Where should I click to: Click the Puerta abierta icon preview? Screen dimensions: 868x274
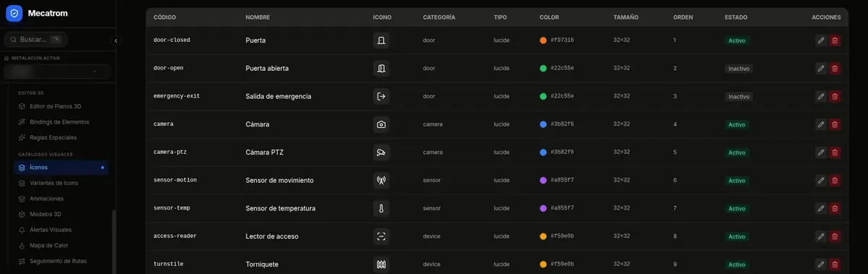point(381,68)
